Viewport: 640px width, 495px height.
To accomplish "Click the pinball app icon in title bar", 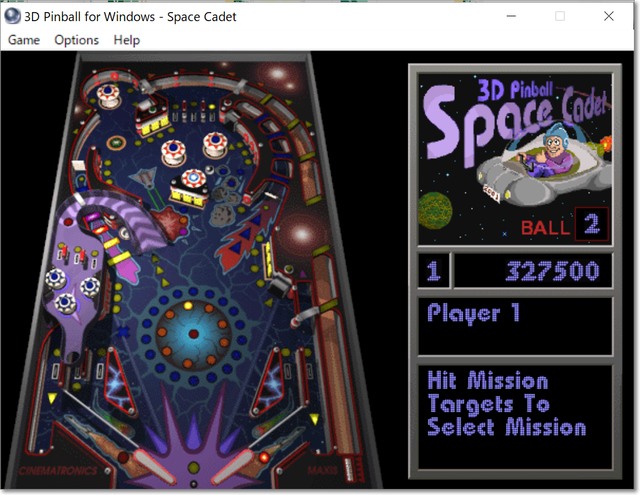I will [13, 16].
